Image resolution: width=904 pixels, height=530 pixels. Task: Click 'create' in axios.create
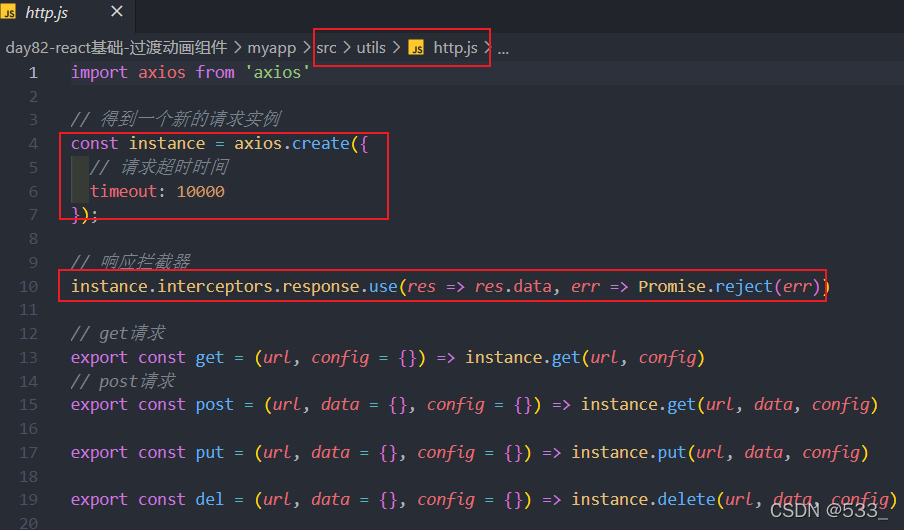pos(321,144)
